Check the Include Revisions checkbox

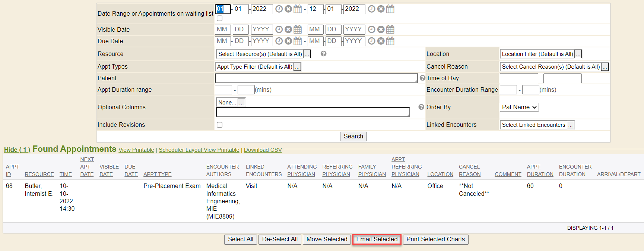pos(220,125)
